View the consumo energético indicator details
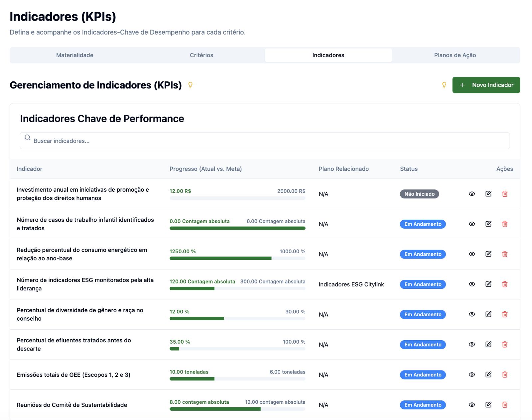 click(471, 254)
